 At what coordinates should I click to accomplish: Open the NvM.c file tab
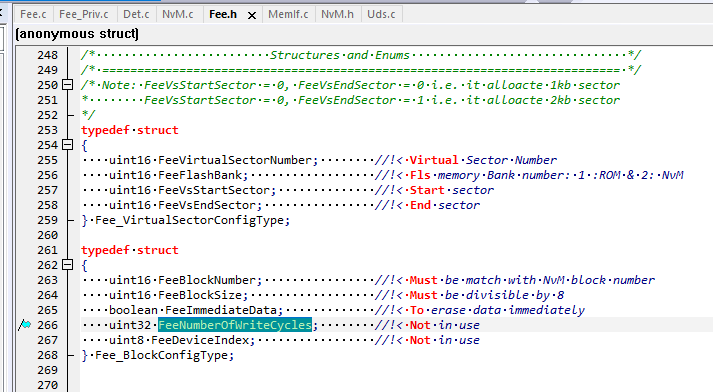pos(178,15)
